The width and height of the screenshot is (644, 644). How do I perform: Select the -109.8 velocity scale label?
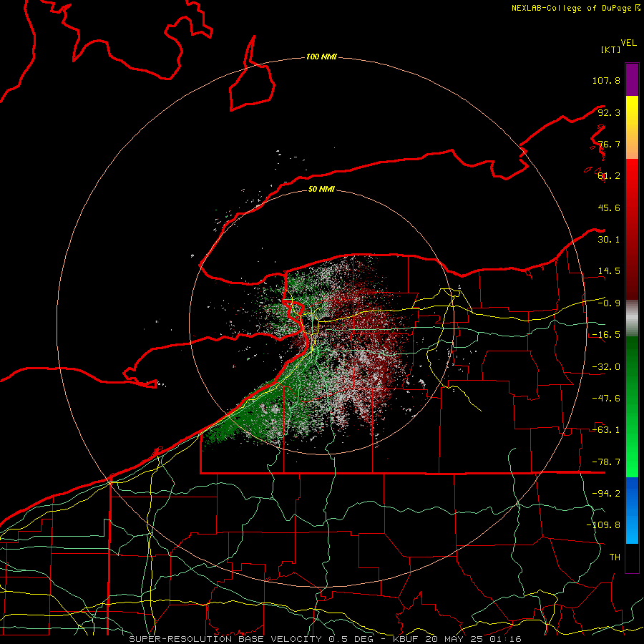point(603,525)
